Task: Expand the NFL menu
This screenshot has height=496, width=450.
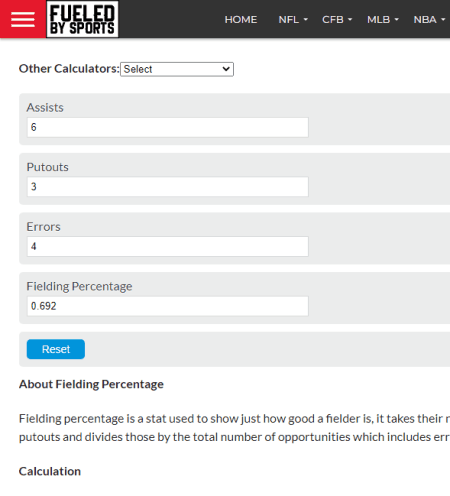Action: coord(293,20)
